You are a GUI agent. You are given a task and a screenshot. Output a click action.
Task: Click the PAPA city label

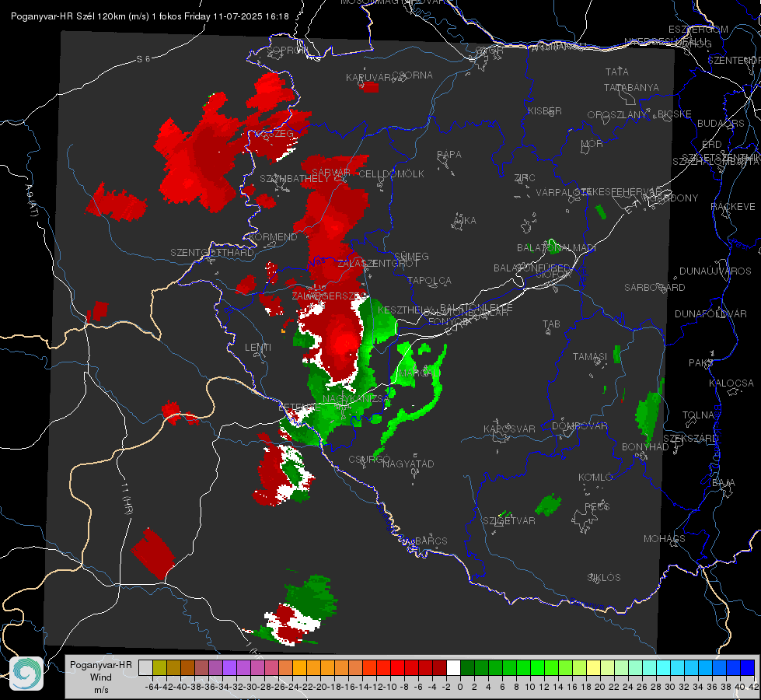(x=449, y=155)
